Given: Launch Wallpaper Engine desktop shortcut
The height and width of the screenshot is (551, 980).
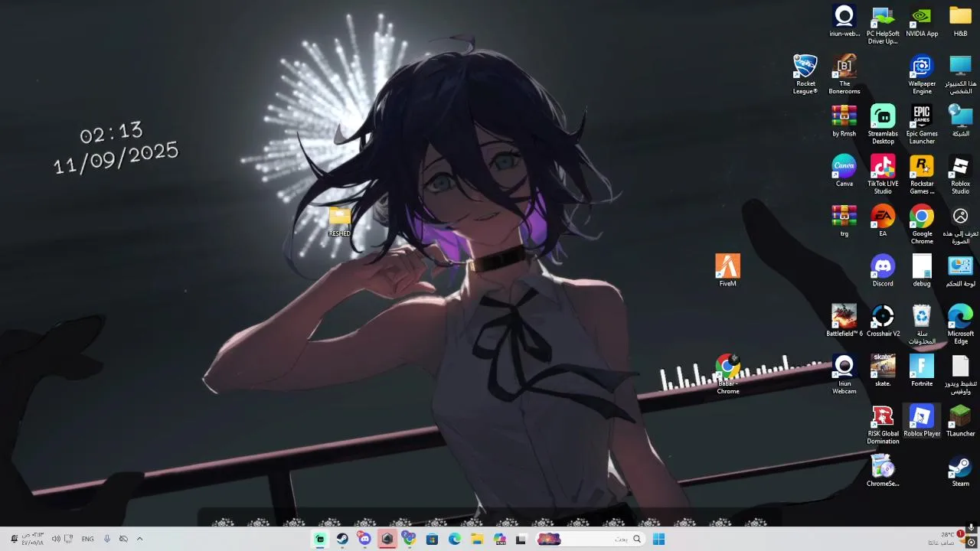Looking at the screenshot, I should (x=922, y=75).
